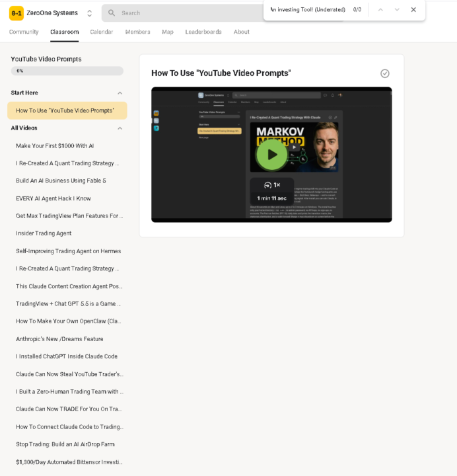The width and height of the screenshot is (457, 476).
Task: Click the 0% course progress bar
Action: 67,71
